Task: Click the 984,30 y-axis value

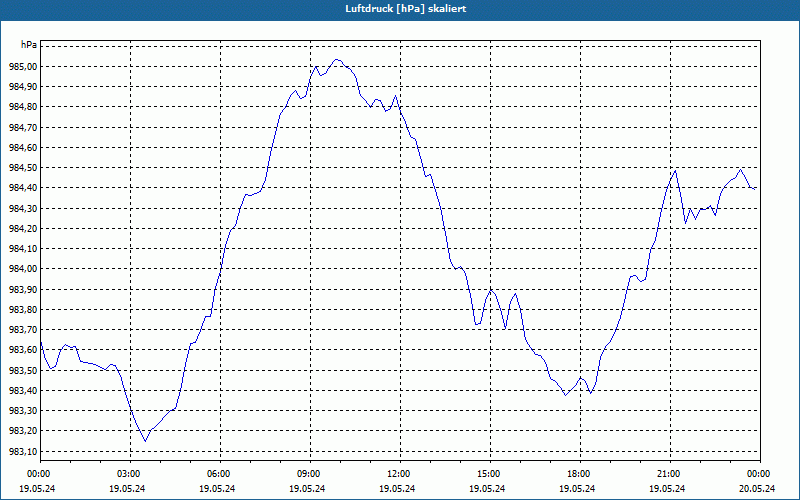Action: pos(23,209)
